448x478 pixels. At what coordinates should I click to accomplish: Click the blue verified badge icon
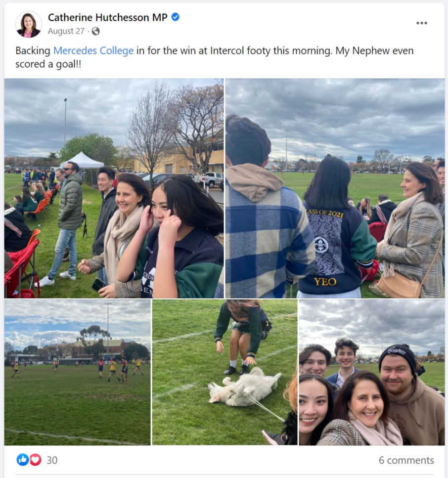tap(176, 17)
